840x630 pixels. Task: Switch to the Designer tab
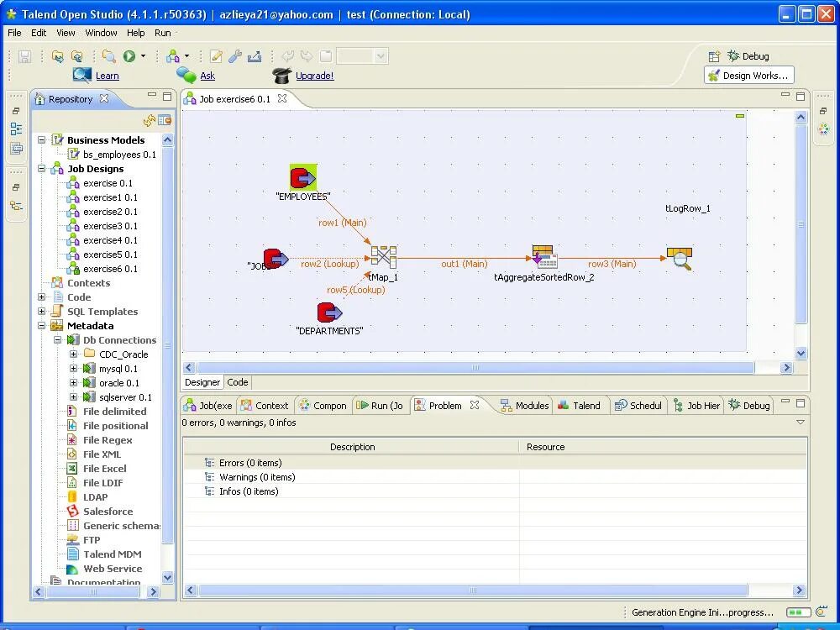(202, 382)
